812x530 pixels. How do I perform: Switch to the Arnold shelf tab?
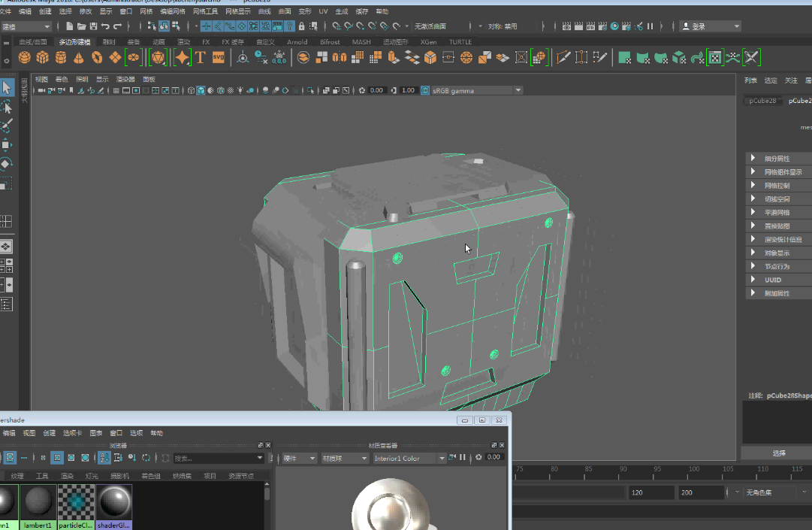297,42
